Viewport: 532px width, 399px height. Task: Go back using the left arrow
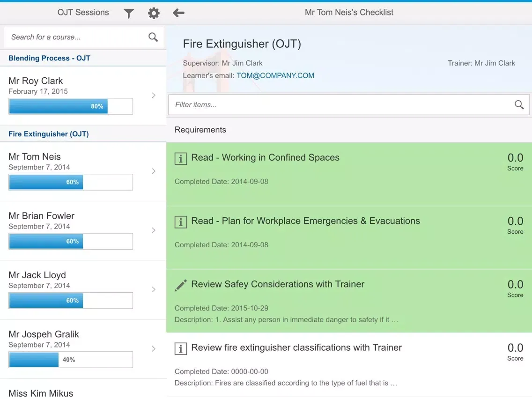pyautogui.click(x=178, y=13)
